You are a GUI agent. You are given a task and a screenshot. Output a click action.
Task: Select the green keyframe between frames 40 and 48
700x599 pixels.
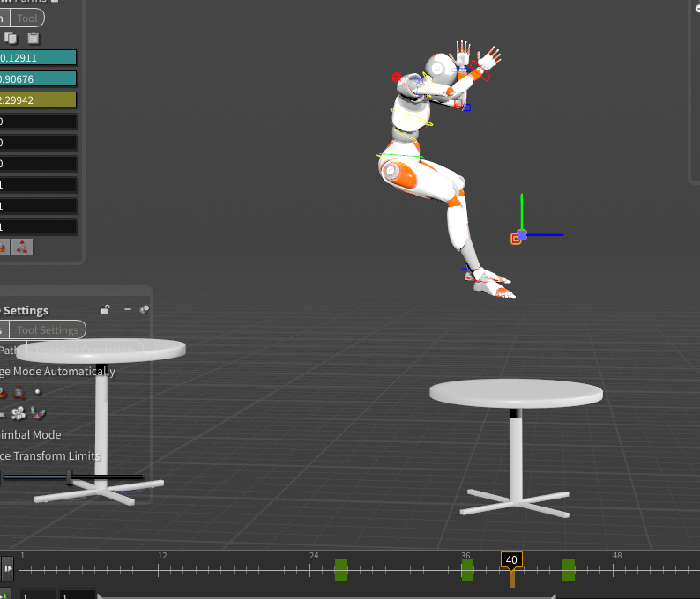[x=569, y=571]
